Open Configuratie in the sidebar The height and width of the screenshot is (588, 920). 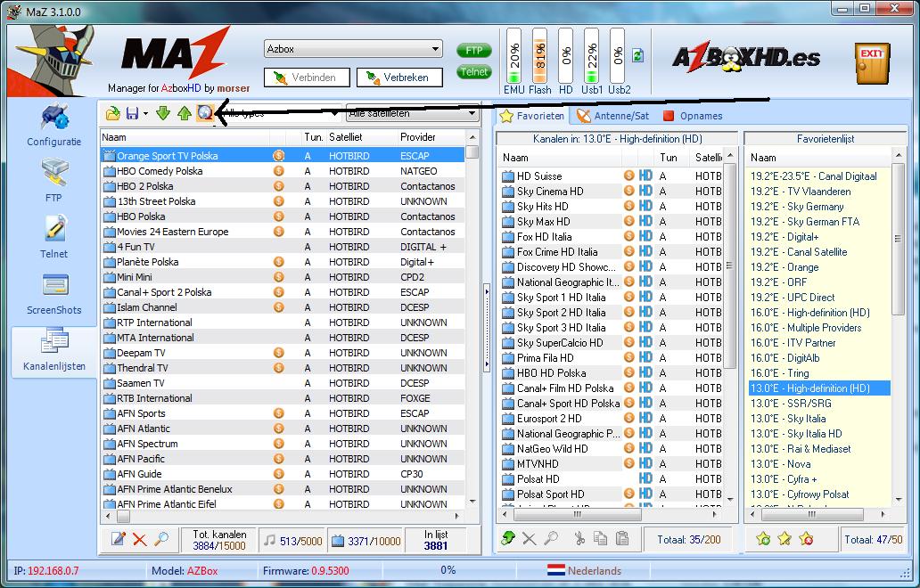click(x=54, y=126)
